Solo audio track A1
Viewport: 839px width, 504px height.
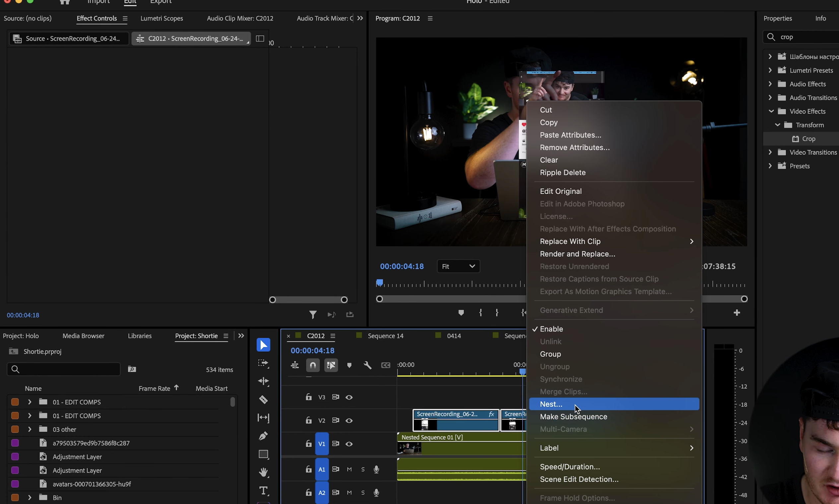363,470
